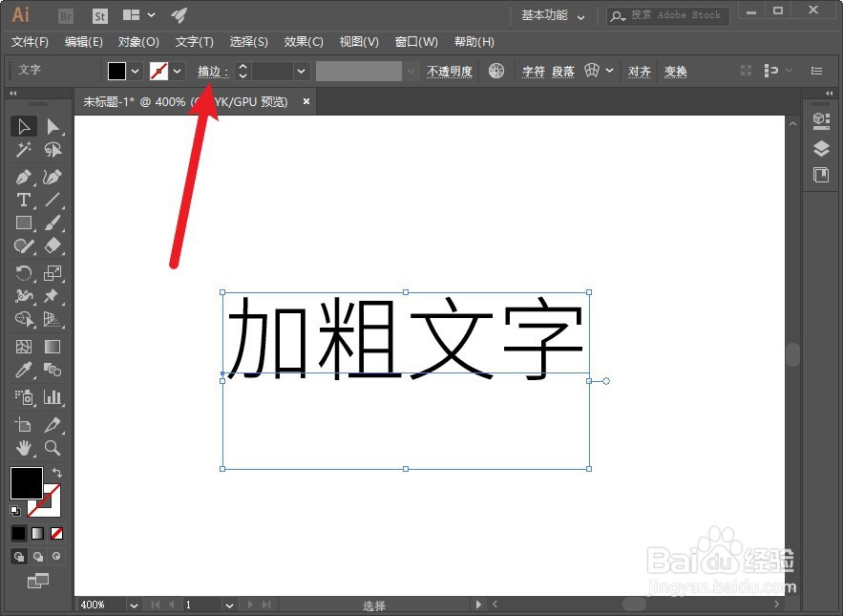This screenshot has height=616, width=843.
Task: Select the Type tool
Action: pyautogui.click(x=24, y=200)
